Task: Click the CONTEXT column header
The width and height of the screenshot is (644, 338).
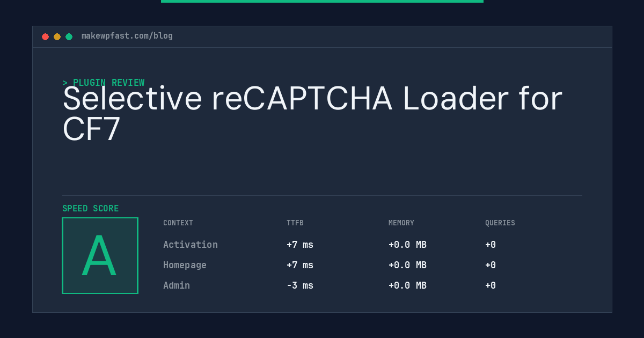Action: [x=178, y=223]
